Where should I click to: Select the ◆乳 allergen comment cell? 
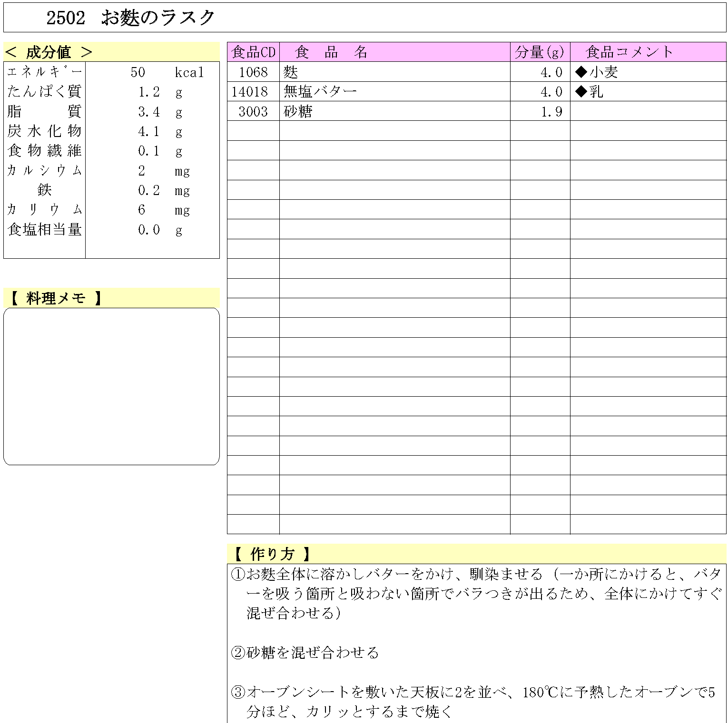590,91
